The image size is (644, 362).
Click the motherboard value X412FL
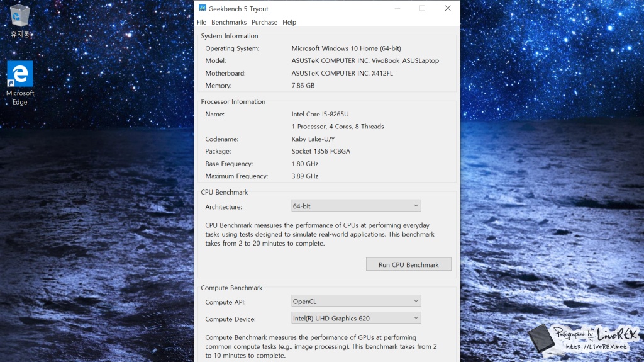point(342,73)
